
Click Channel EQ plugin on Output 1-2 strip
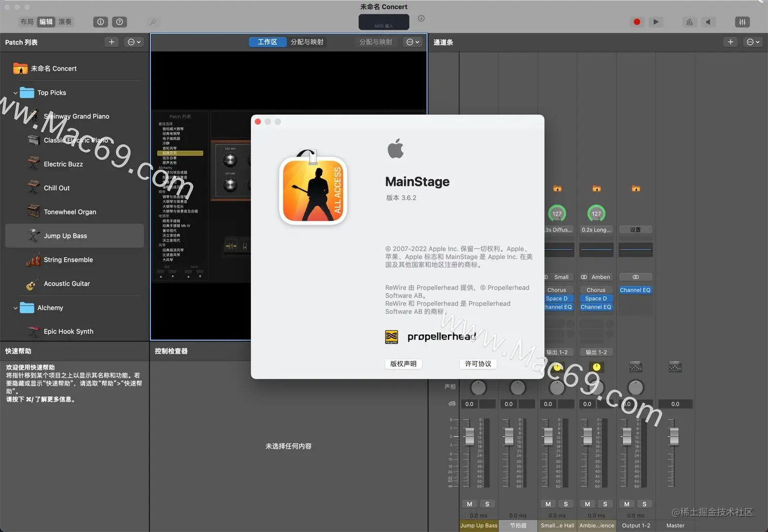(x=635, y=290)
